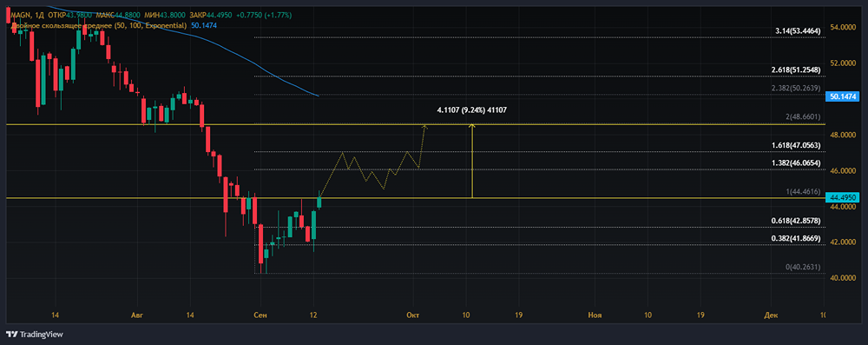Select Fibonacci level 1.618(47.0563) label

(x=795, y=145)
